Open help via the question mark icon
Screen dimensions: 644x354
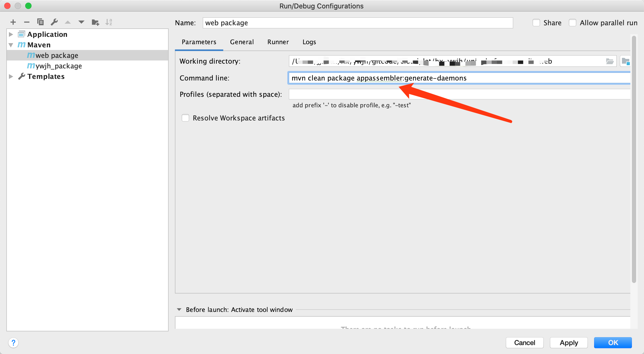[x=13, y=343]
